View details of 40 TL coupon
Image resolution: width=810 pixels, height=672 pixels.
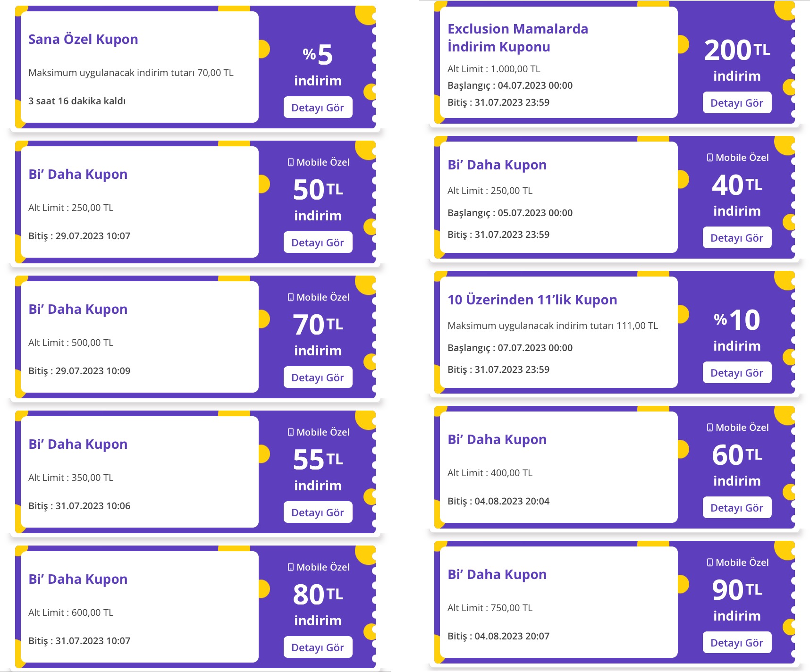737,237
